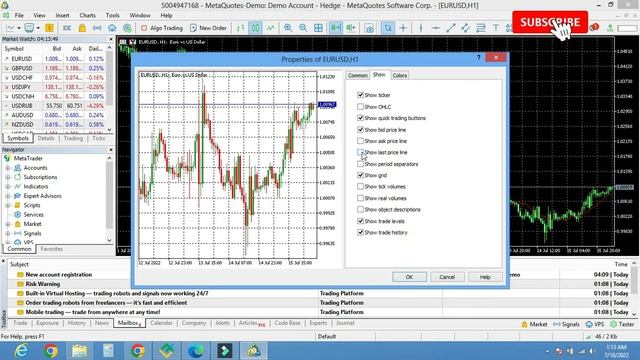Viewport: 640px width, 360px height.
Task: Click OK in the Properties dialog
Action: coord(409,277)
